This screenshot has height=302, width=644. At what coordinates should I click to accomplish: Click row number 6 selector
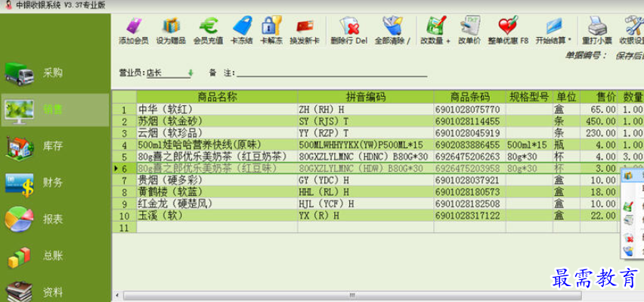(x=125, y=168)
